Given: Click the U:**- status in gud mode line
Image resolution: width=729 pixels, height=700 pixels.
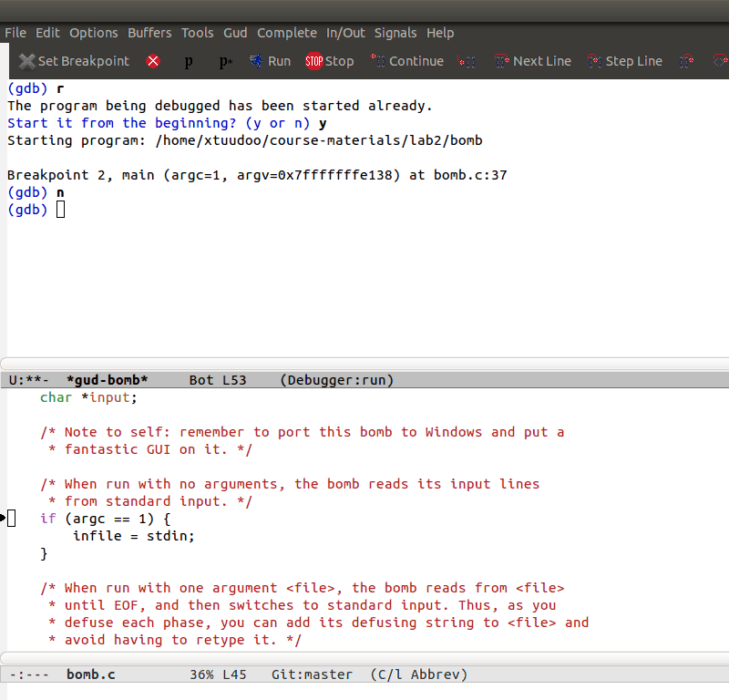Looking at the screenshot, I should (x=28, y=380).
